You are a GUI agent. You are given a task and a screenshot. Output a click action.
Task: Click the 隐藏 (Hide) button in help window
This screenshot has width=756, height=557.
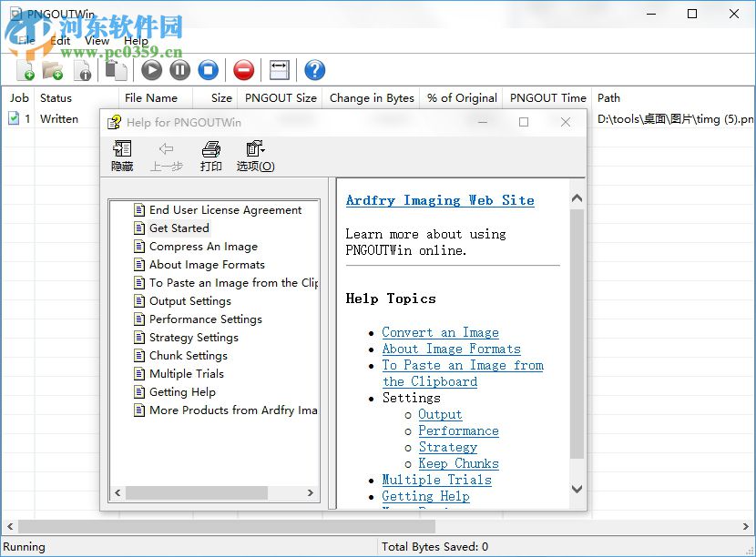click(122, 157)
